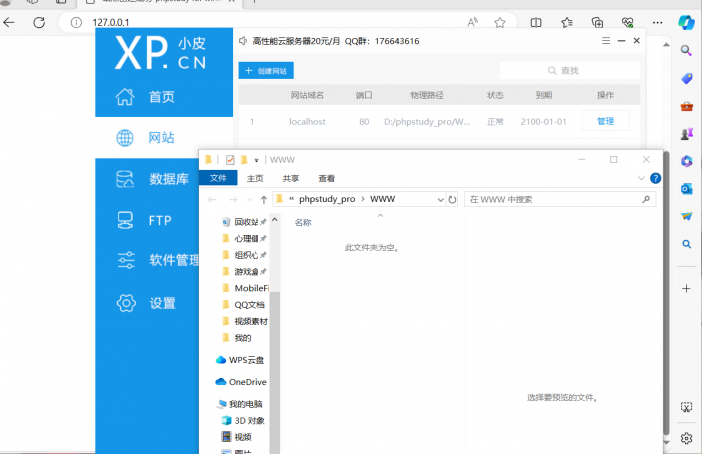Open browser essentials heart icon

[x=628, y=22]
